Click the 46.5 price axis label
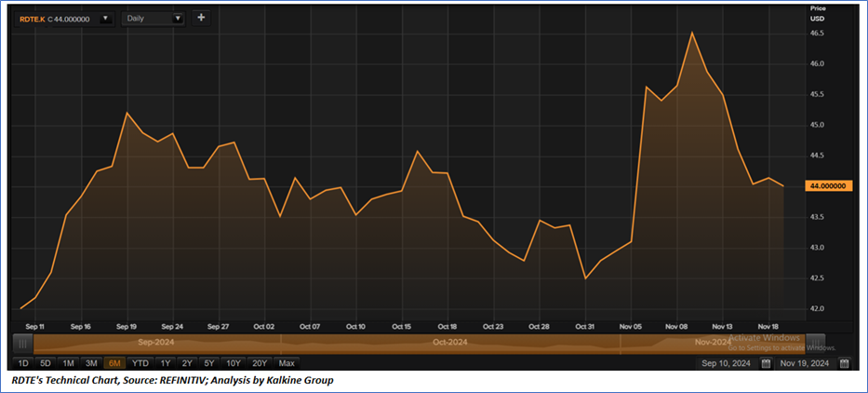This screenshot has height=393, width=868. 817,34
